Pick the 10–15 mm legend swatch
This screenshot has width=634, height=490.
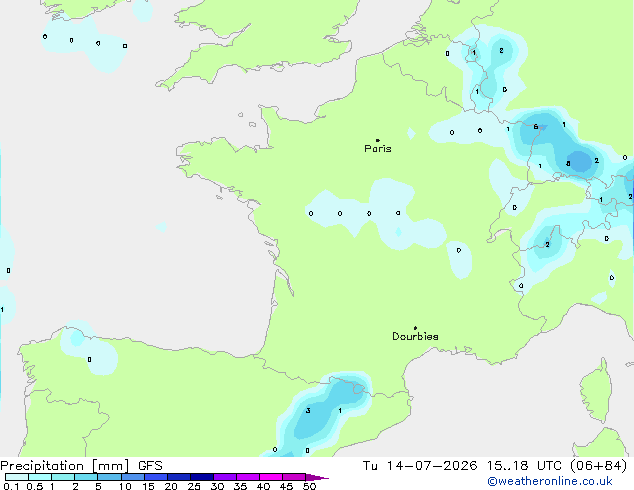(x=133, y=477)
